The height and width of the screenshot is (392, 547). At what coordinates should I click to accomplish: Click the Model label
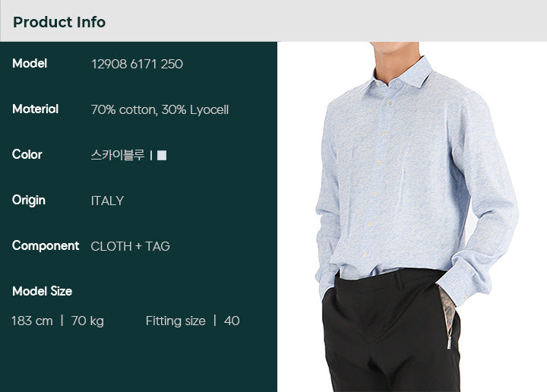point(30,64)
